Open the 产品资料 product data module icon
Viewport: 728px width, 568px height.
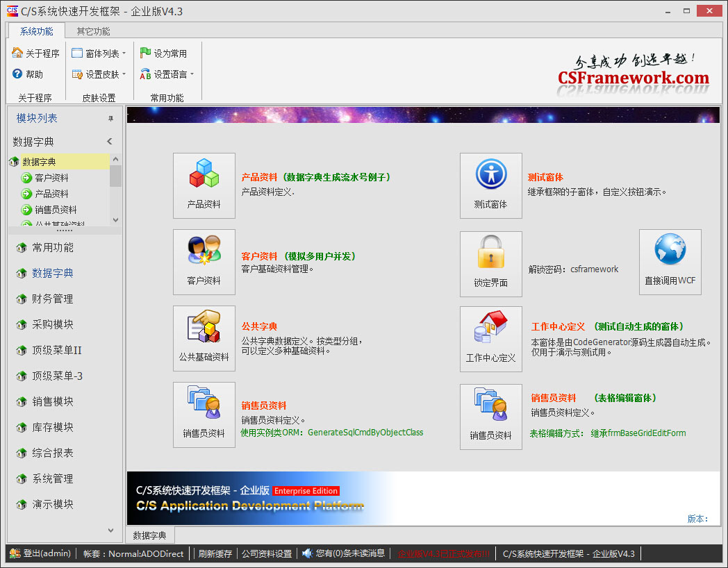[x=204, y=185]
